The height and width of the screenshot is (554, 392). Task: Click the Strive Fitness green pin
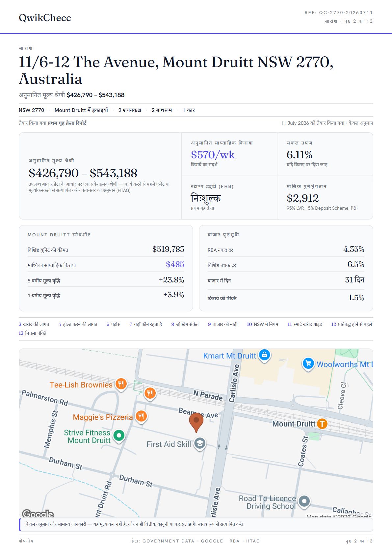click(x=119, y=436)
